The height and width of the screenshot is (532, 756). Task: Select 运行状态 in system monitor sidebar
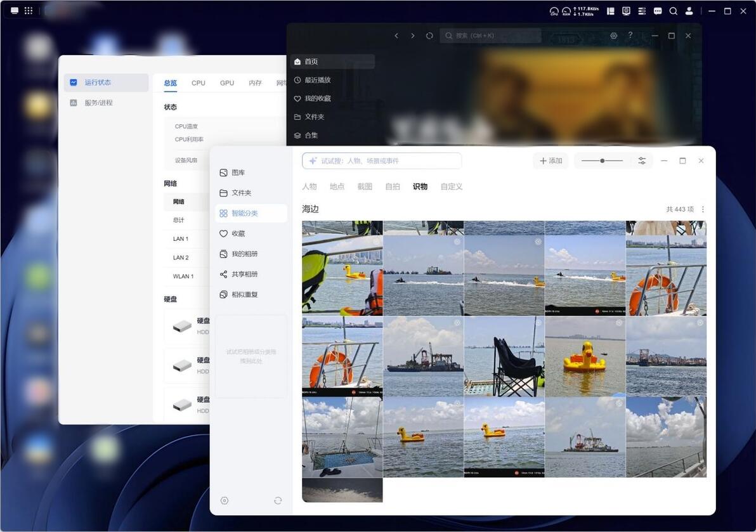pyautogui.click(x=106, y=82)
